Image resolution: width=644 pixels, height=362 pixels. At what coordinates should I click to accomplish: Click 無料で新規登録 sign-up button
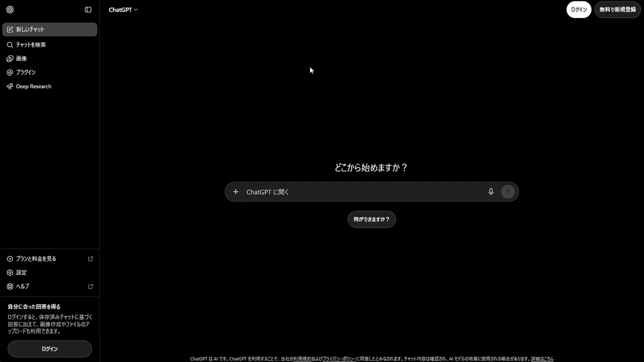(617, 10)
